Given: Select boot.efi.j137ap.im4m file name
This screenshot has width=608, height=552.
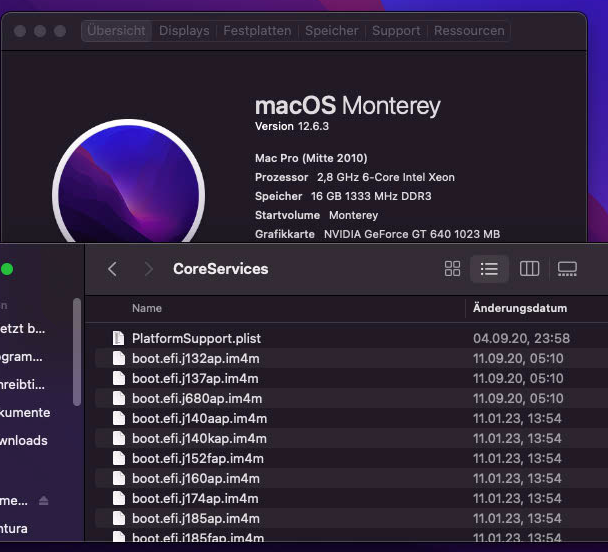Looking at the screenshot, I should coord(195,378).
